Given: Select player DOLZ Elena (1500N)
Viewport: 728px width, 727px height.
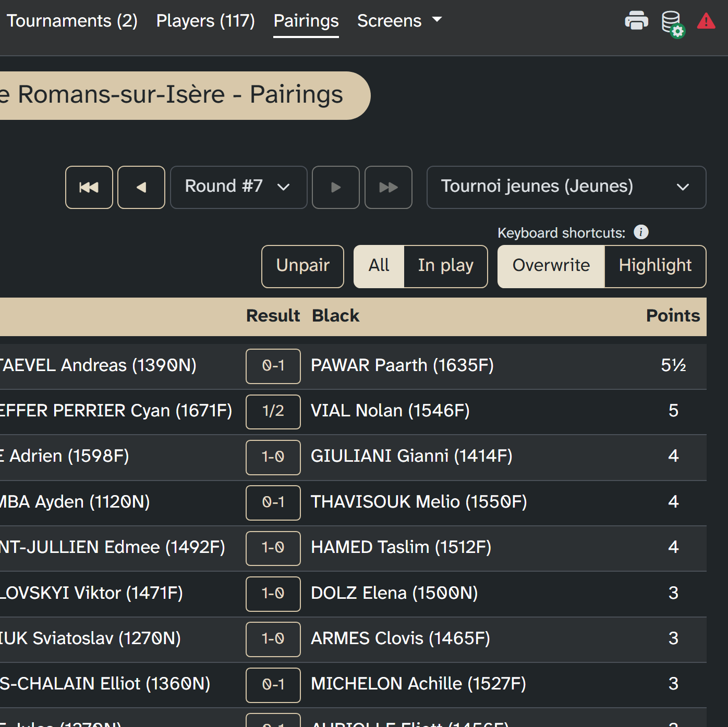Looking at the screenshot, I should coord(394,593).
